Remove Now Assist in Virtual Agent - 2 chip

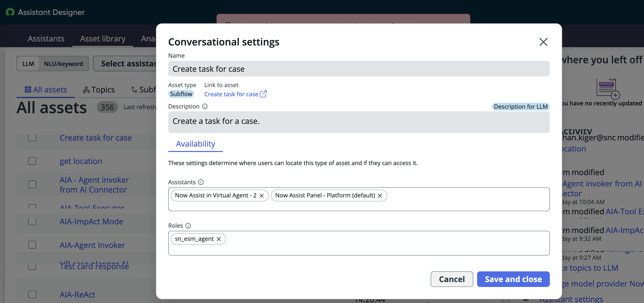(x=262, y=195)
